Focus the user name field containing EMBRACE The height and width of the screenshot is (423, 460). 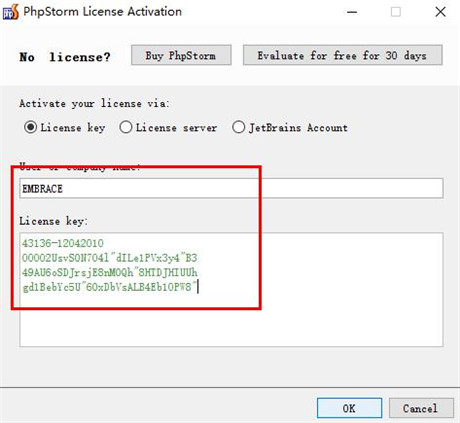[231, 188]
